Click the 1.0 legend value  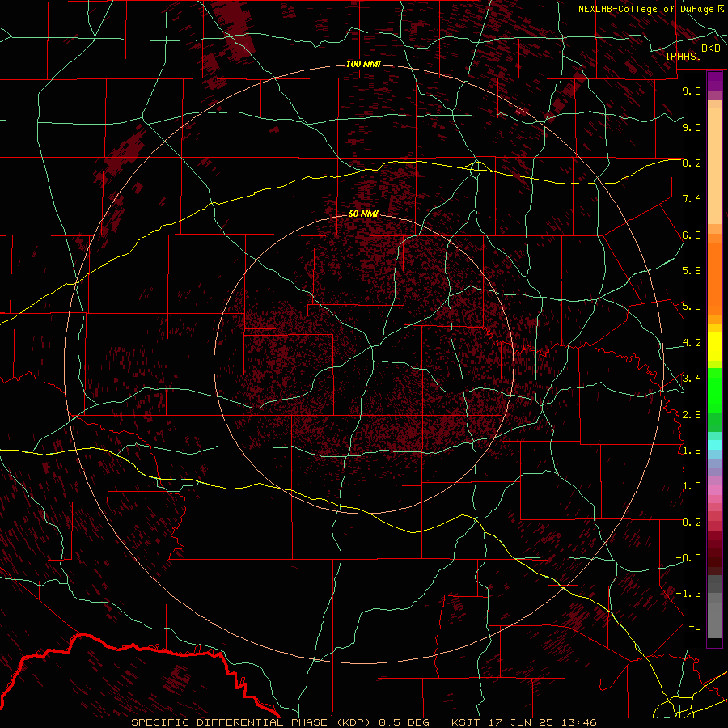coord(692,486)
